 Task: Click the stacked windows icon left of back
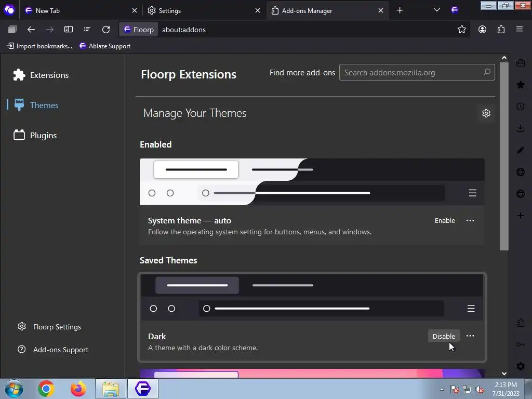pos(12,30)
